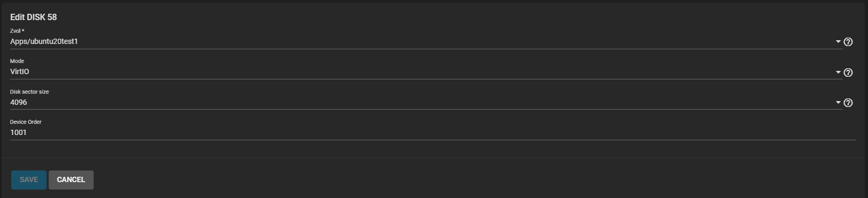The image size is (868, 198).
Task: Click the Disk sector size label
Action: point(29,92)
